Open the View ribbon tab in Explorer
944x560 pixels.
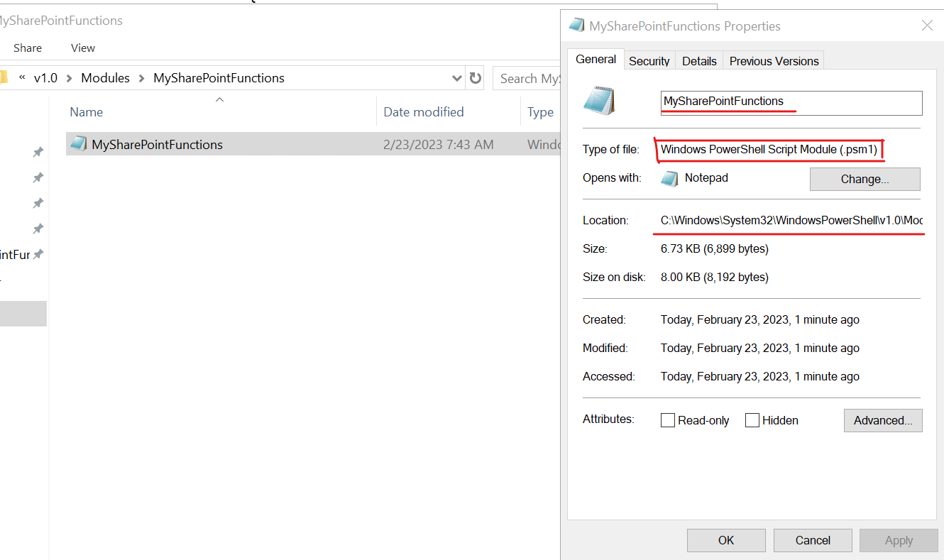point(83,48)
